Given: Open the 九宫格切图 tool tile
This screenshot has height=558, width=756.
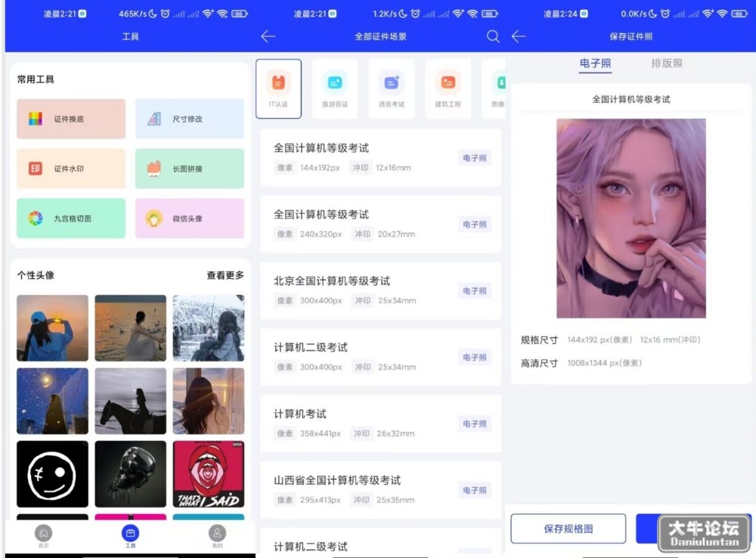Looking at the screenshot, I should click(71, 219).
